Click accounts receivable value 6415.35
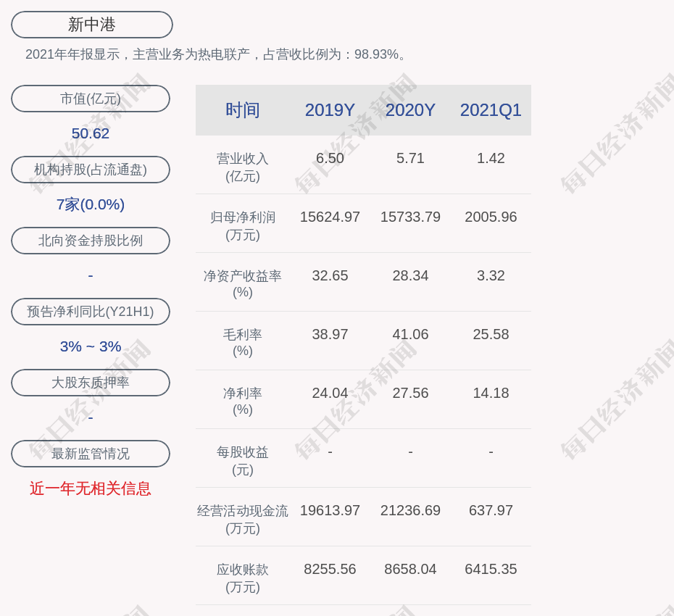Screen dimensions: 674x616 (x=491, y=569)
